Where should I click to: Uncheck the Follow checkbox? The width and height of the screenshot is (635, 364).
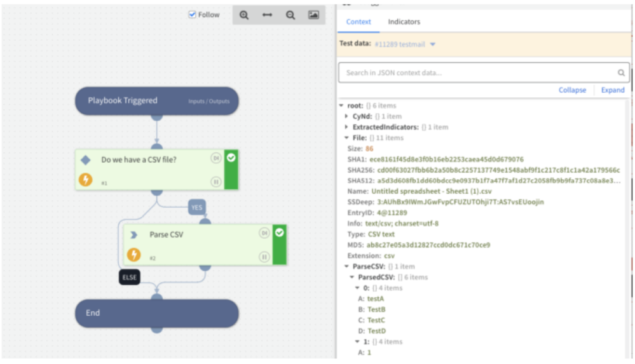click(193, 15)
